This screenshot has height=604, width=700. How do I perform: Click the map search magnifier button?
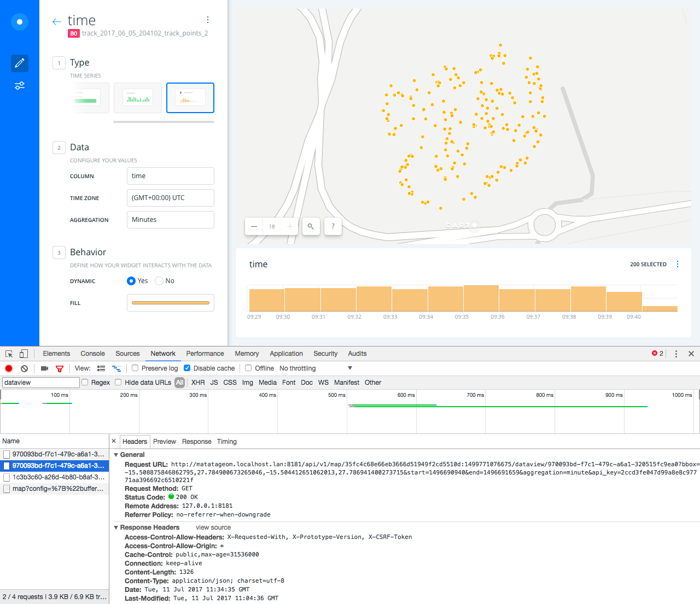point(311,226)
